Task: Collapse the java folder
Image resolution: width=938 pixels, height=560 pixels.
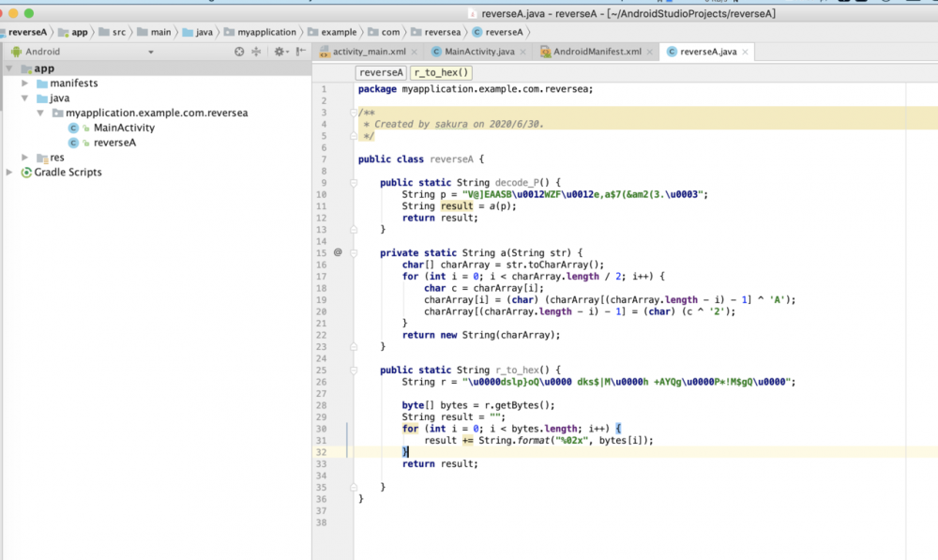Action: 26,98
